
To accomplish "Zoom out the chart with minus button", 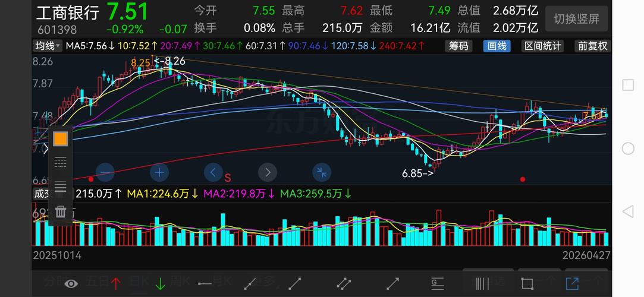I will point(105,173).
